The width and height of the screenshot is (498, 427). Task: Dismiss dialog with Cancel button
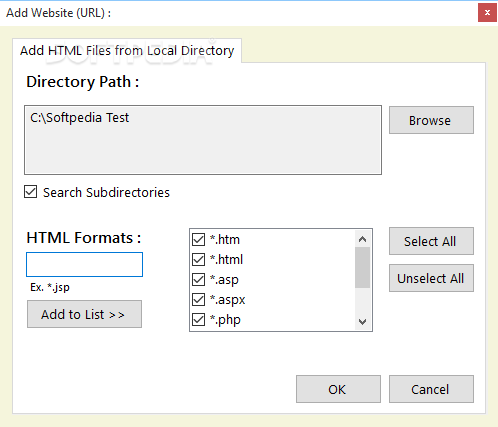[431, 389]
